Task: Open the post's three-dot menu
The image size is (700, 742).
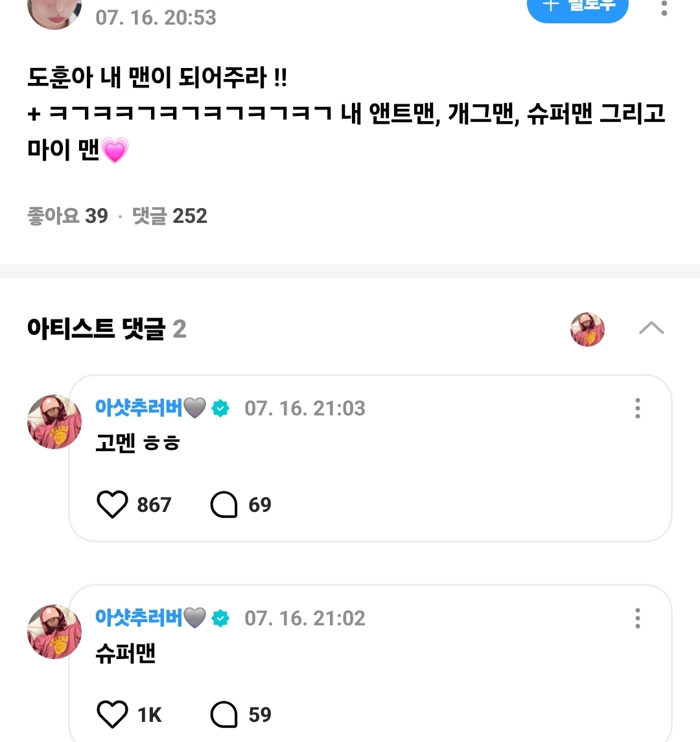Action: pyautogui.click(x=664, y=8)
